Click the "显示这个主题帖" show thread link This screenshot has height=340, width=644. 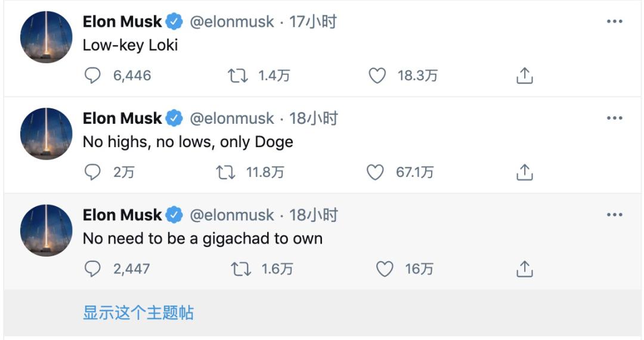[x=138, y=313]
